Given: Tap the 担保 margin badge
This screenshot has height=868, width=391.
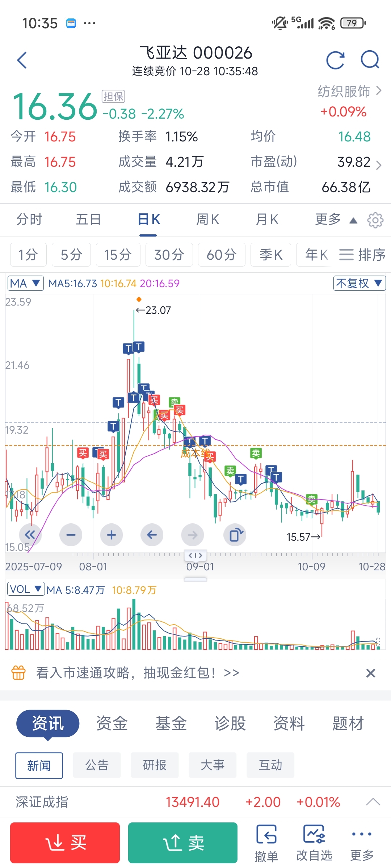Looking at the screenshot, I should (113, 96).
